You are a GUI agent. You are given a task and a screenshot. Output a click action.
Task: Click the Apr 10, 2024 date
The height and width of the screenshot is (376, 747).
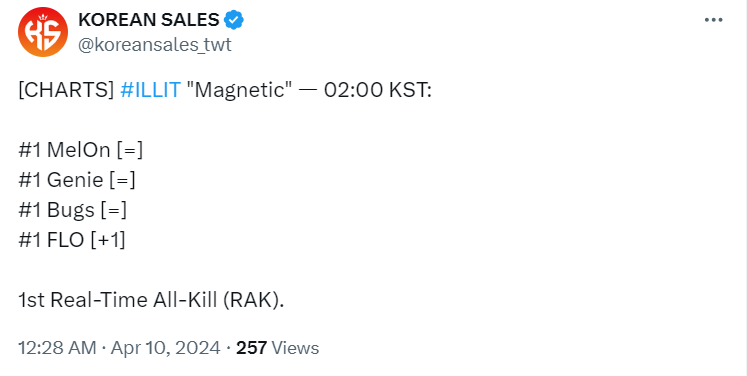click(x=165, y=348)
